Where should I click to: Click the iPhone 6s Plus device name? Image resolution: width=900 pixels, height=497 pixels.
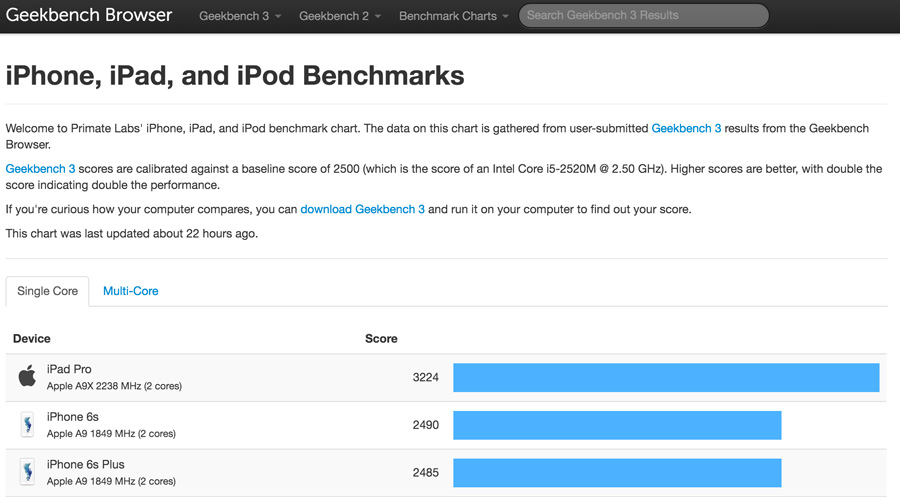(x=85, y=464)
